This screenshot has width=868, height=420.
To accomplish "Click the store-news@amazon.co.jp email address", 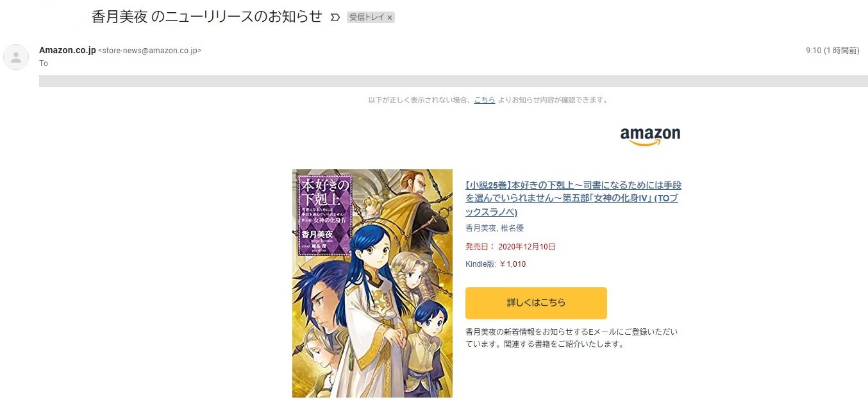I will click(x=149, y=51).
